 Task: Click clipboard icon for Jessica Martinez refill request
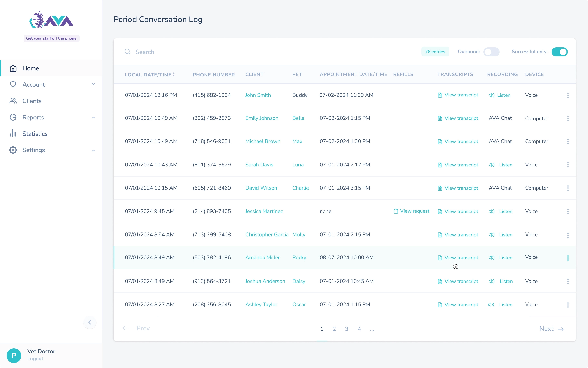coord(396,211)
